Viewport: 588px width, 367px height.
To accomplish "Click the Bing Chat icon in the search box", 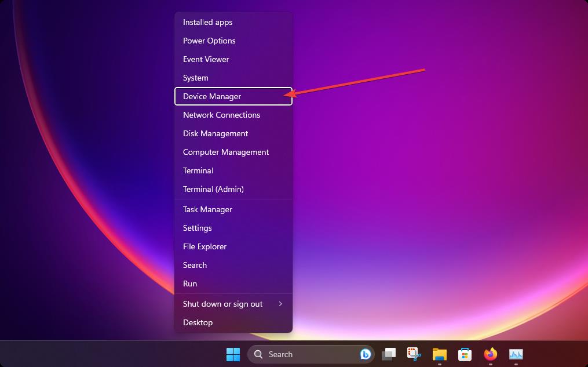I will tap(366, 354).
